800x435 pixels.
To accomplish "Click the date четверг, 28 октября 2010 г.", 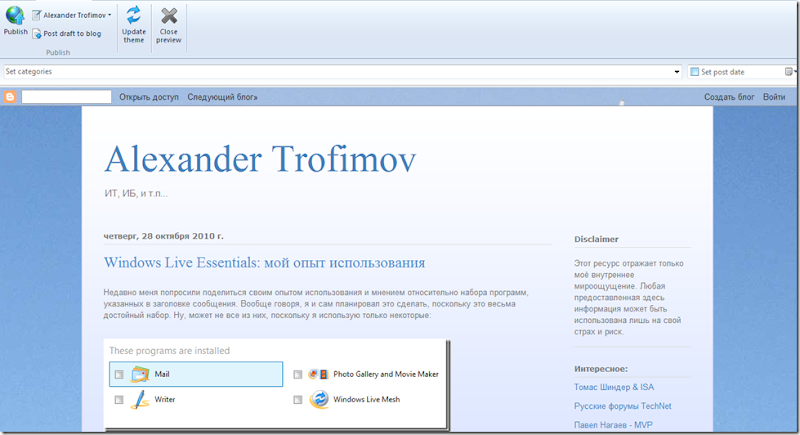I will coord(163,236).
